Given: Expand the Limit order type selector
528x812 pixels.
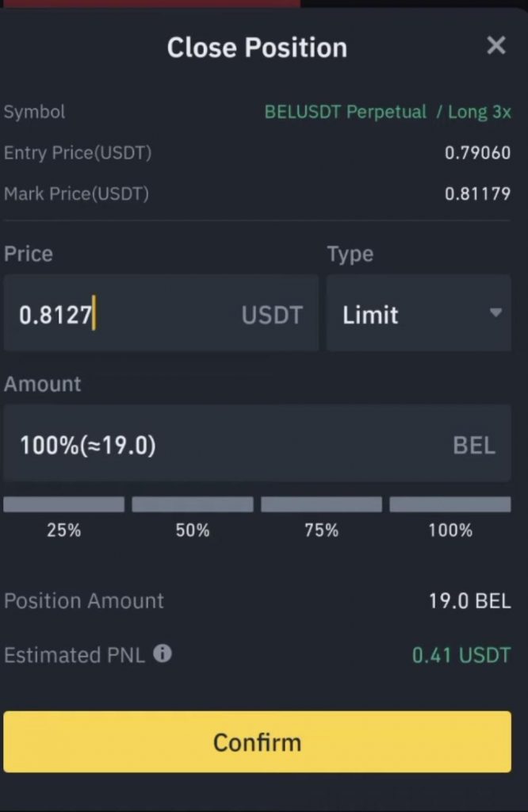Looking at the screenshot, I should click(x=418, y=314).
